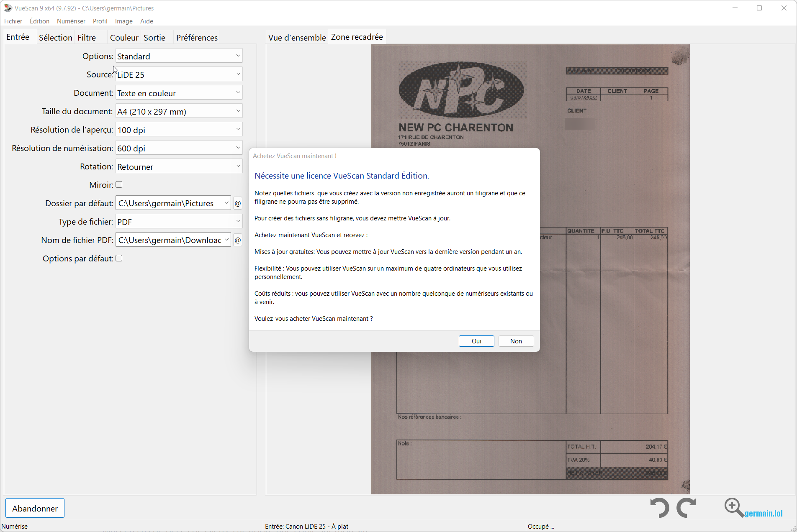Click the @ icon next to PDF filename
The width and height of the screenshot is (797, 532).
pos(237,240)
